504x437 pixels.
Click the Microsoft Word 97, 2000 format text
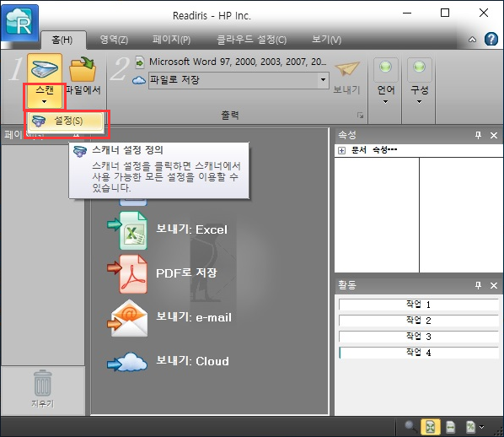point(238,62)
